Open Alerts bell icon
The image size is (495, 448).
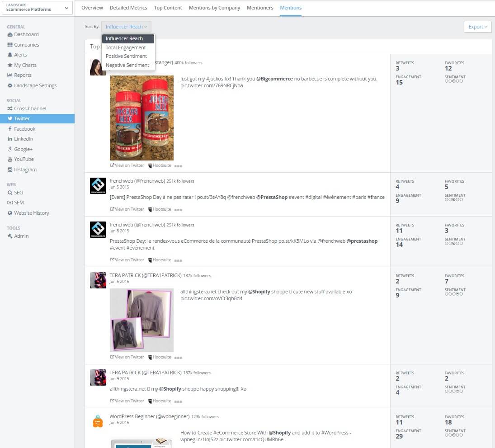coord(10,55)
